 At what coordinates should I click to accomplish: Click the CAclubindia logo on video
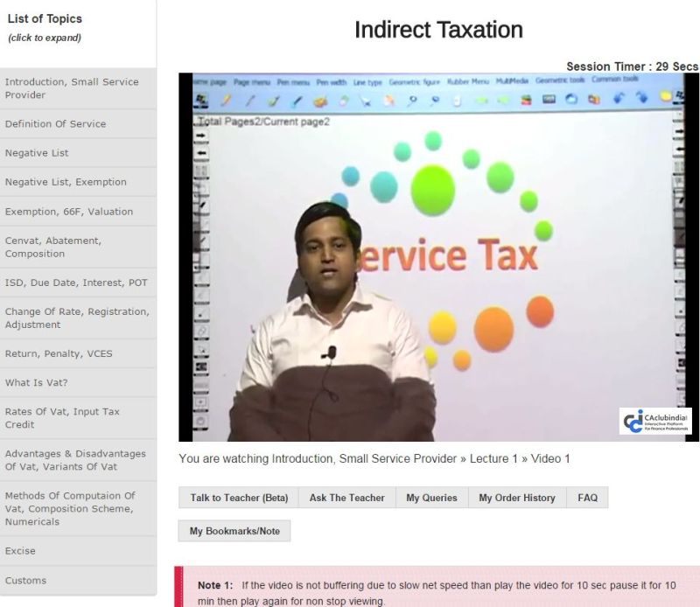[x=654, y=421]
